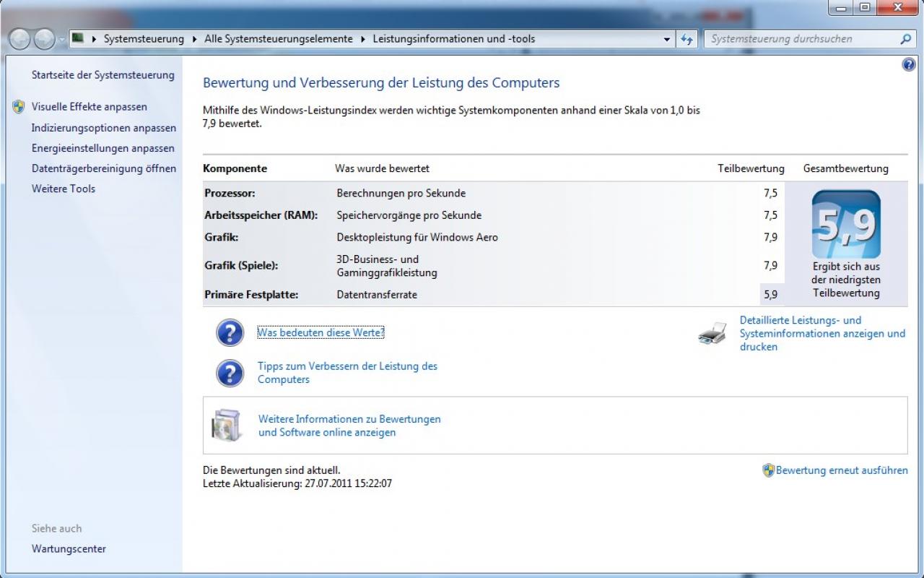
Task: Open the recent pages dropdown beside Forward
Action: (x=61, y=39)
